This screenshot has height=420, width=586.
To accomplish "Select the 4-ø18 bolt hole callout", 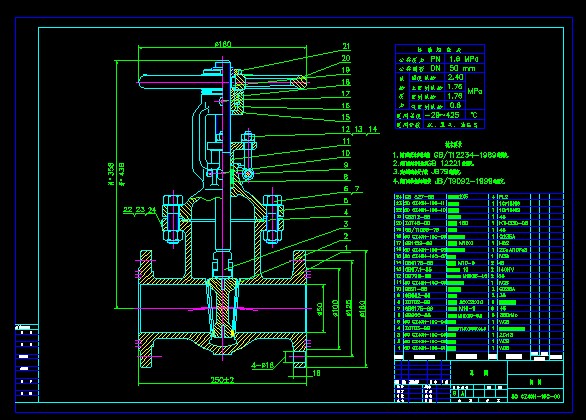I will point(262,365).
